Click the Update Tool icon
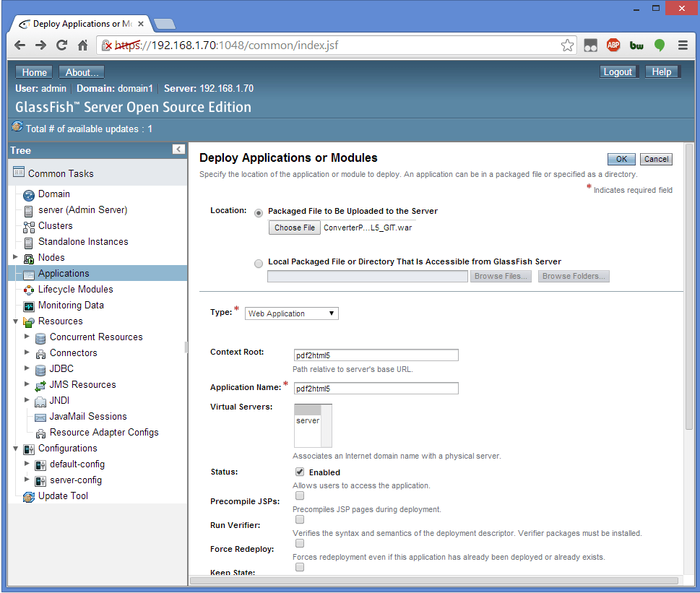This screenshot has width=700, height=593. [29, 496]
